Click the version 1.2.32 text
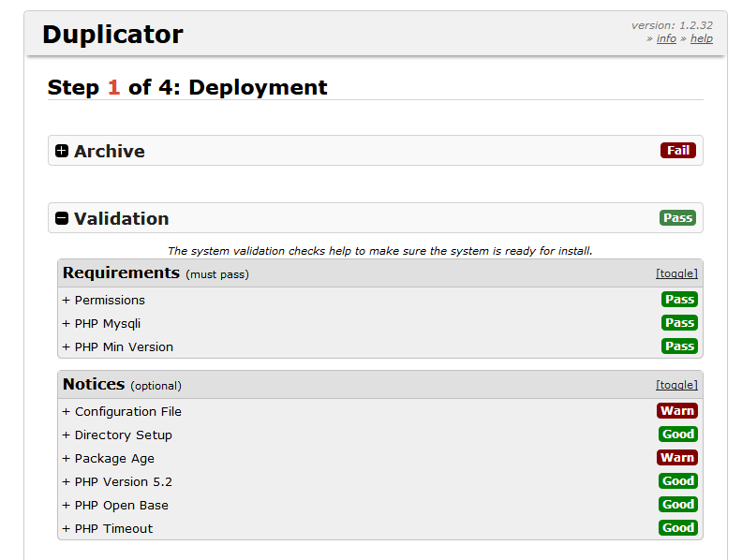 pyautogui.click(x=672, y=25)
